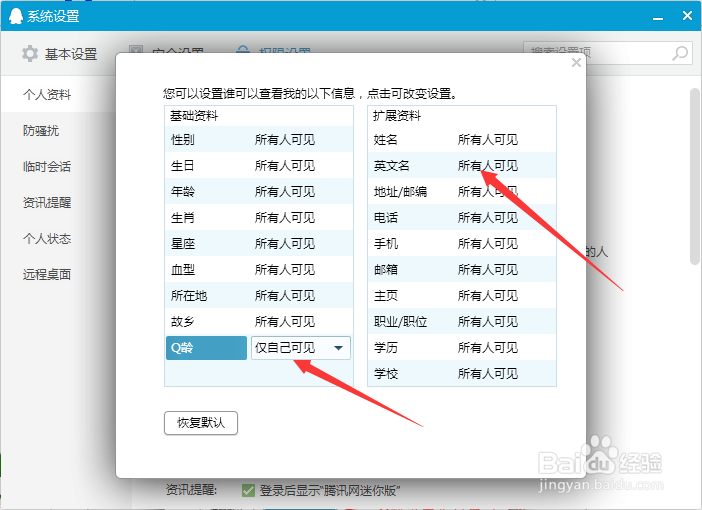The image size is (702, 510).
Task: Click the QQ penguin logo in title bar
Action: click(x=15, y=17)
